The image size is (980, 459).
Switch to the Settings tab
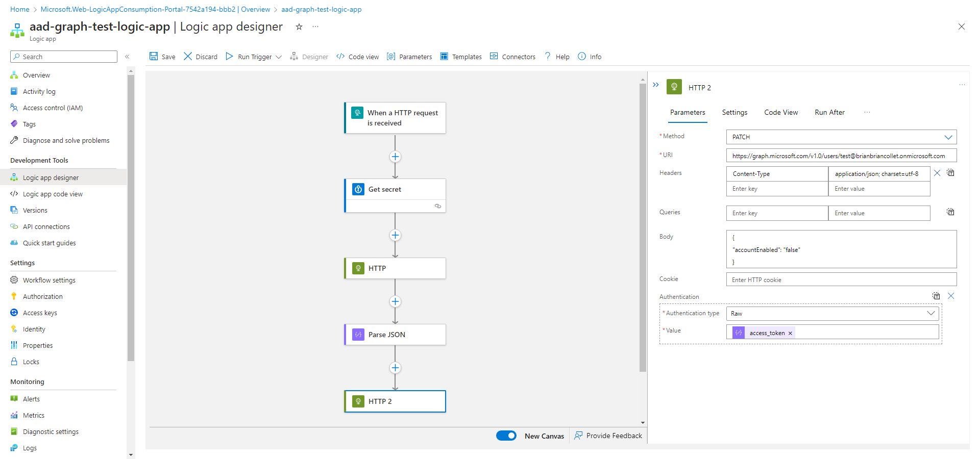734,112
